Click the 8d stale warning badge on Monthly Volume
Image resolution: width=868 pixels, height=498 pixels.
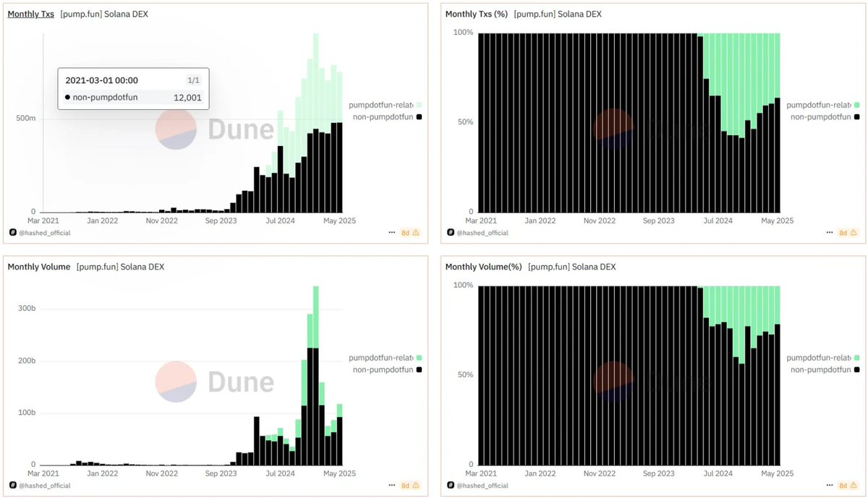(410, 486)
